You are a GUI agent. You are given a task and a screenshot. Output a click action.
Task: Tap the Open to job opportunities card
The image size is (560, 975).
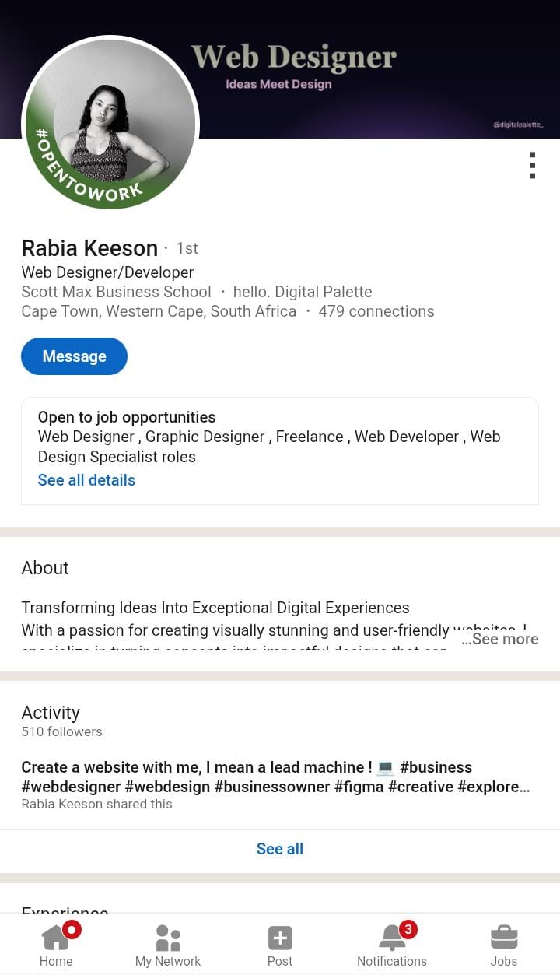[x=280, y=437]
